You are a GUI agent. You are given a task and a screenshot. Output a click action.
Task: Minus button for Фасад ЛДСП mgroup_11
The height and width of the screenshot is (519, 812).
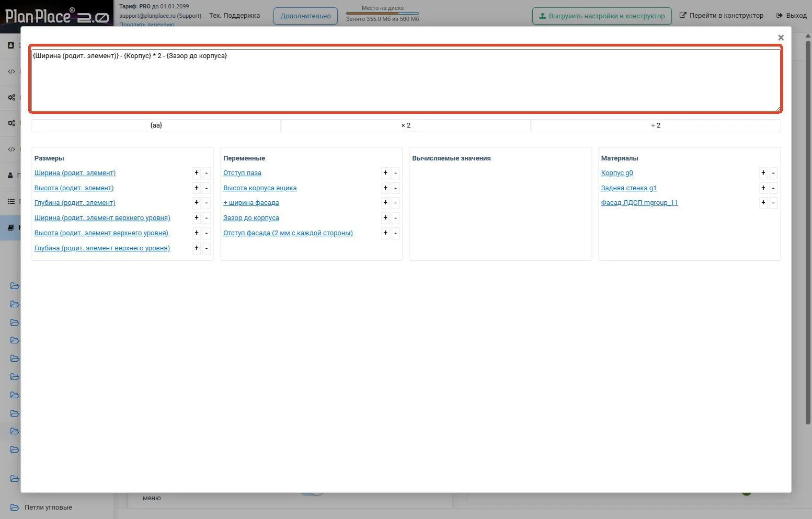point(773,203)
